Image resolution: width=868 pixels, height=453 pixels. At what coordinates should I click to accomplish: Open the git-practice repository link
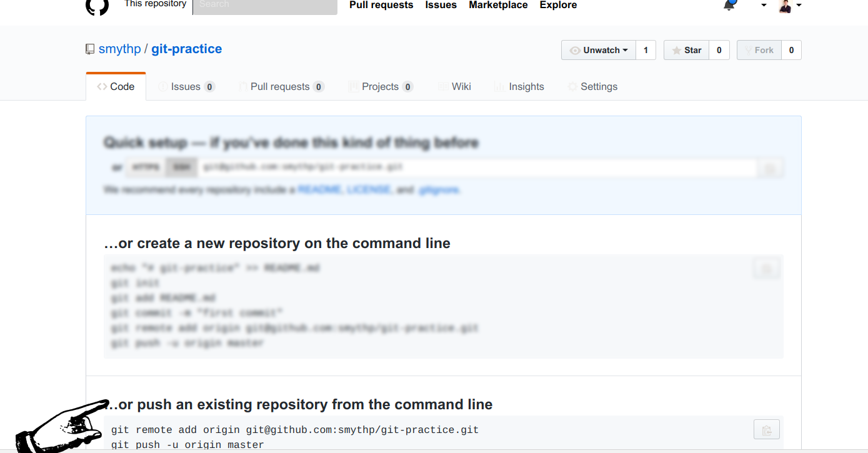(186, 49)
